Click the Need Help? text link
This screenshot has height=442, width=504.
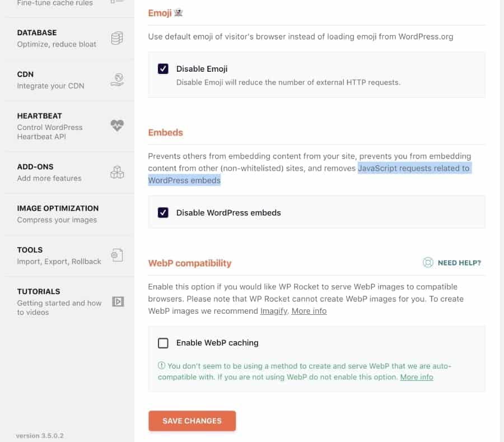tap(459, 262)
